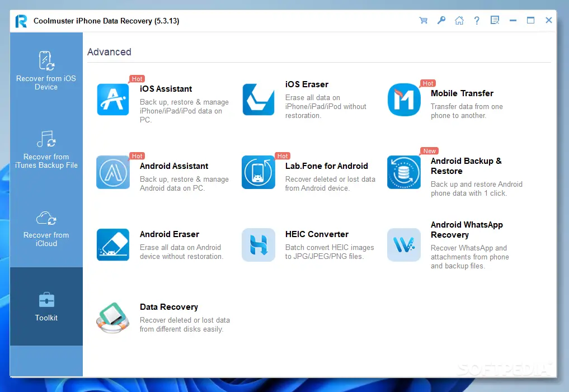Select Recover from iTunes Backup File tab

[46, 149]
